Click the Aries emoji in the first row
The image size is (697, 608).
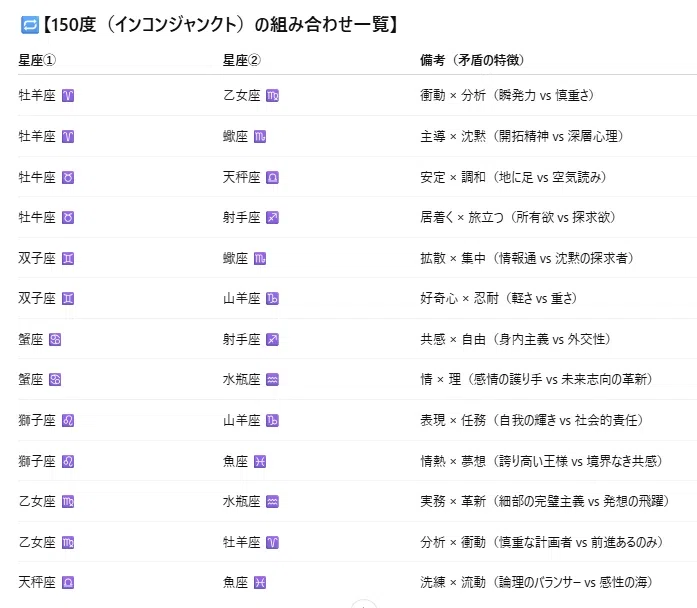coord(68,96)
